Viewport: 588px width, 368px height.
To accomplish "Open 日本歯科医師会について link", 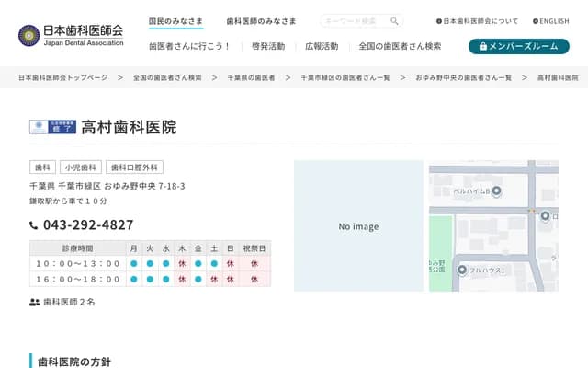I will (476, 21).
